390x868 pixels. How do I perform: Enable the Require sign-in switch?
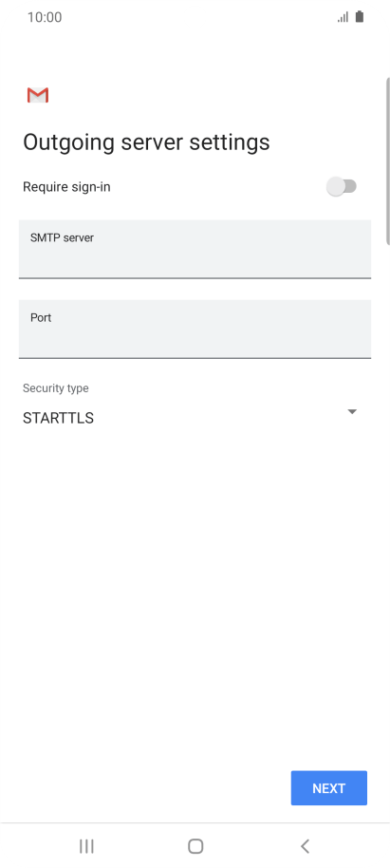pos(342,186)
